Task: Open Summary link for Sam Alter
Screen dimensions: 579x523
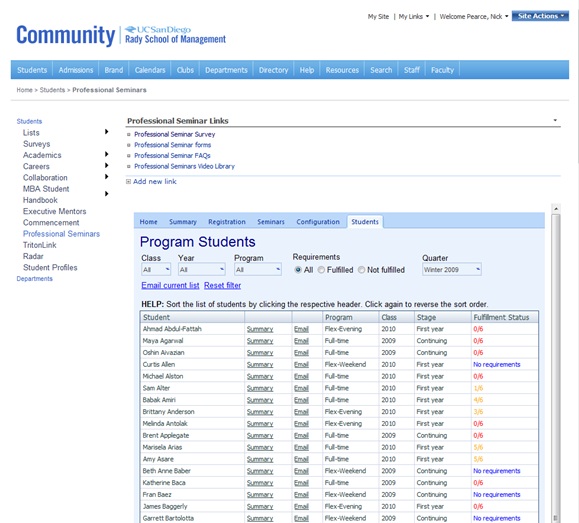Action: click(x=260, y=388)
